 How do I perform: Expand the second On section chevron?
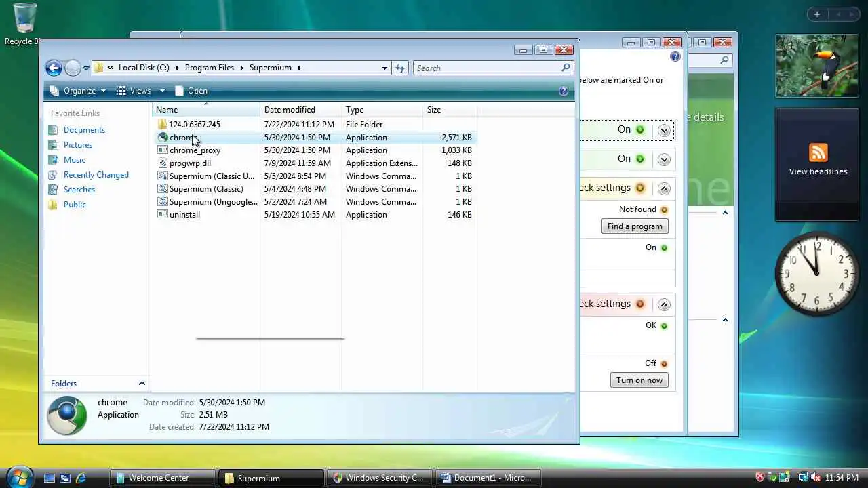664,159
